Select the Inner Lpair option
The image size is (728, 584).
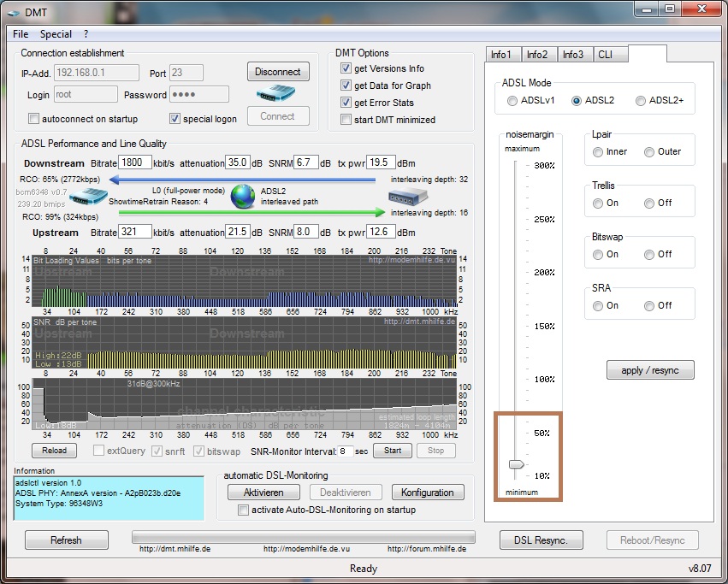click(598, 152)
